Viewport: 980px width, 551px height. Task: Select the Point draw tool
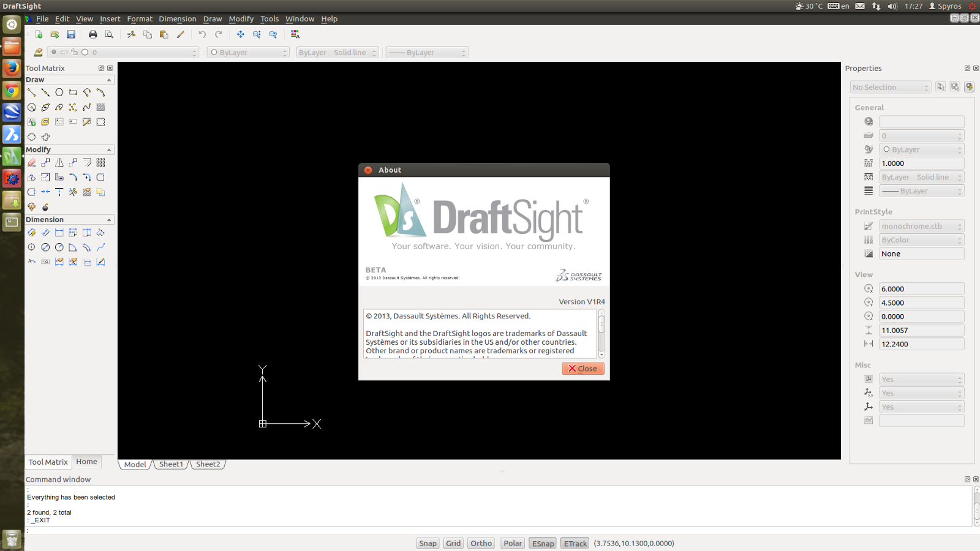click(73, 107)
